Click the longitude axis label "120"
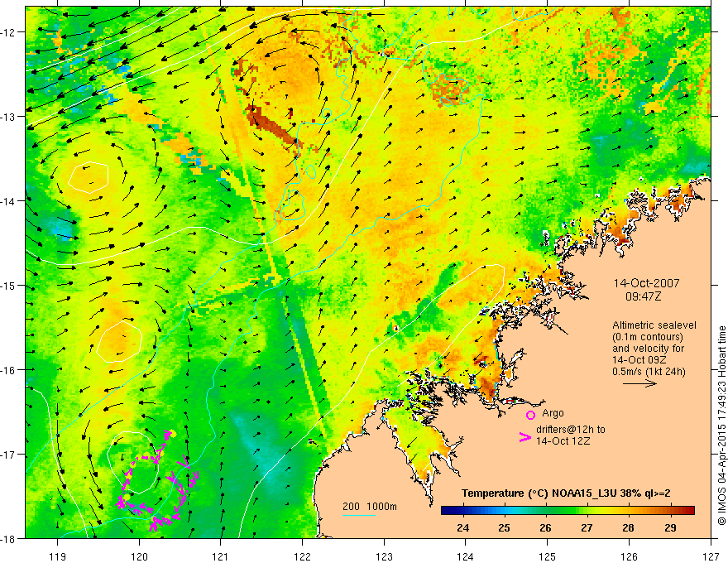The height and width of the screenshot is (563, 728). (139, 556)
